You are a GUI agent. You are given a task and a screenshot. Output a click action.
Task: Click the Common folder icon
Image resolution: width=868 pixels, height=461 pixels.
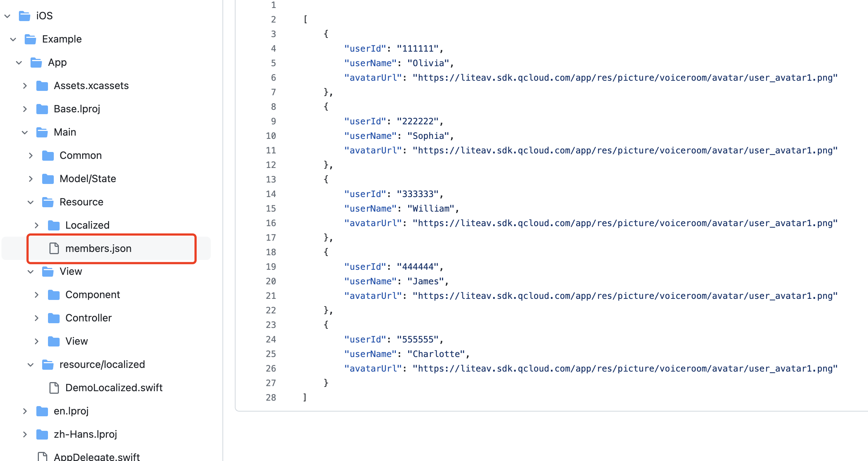48,156
